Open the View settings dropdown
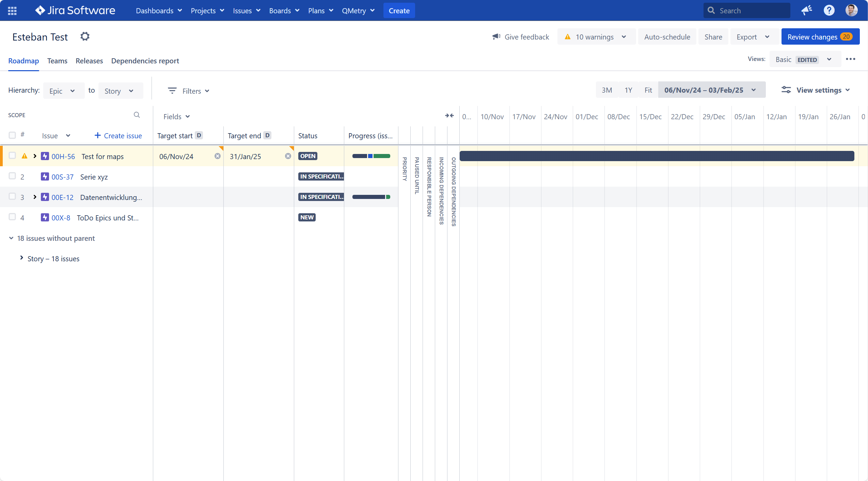 coord(816,90)
